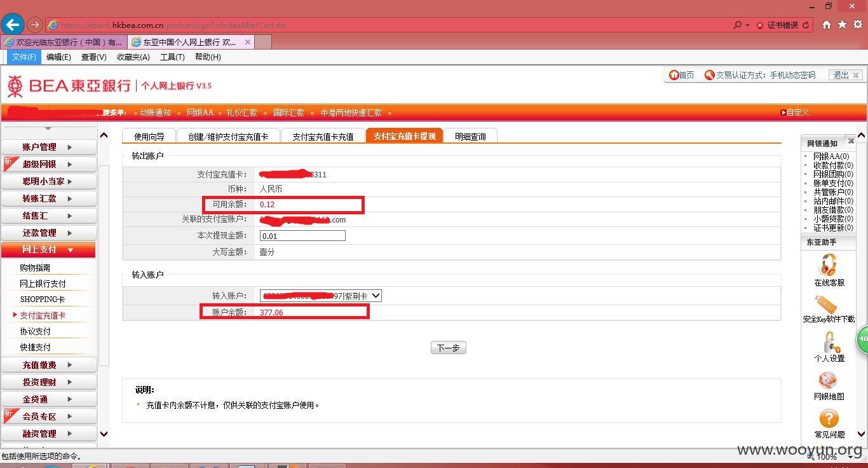This screenshot has height=468, width=868.
Task: Click the 本次提现金额 input field
Action: click(x=302, y=236)
